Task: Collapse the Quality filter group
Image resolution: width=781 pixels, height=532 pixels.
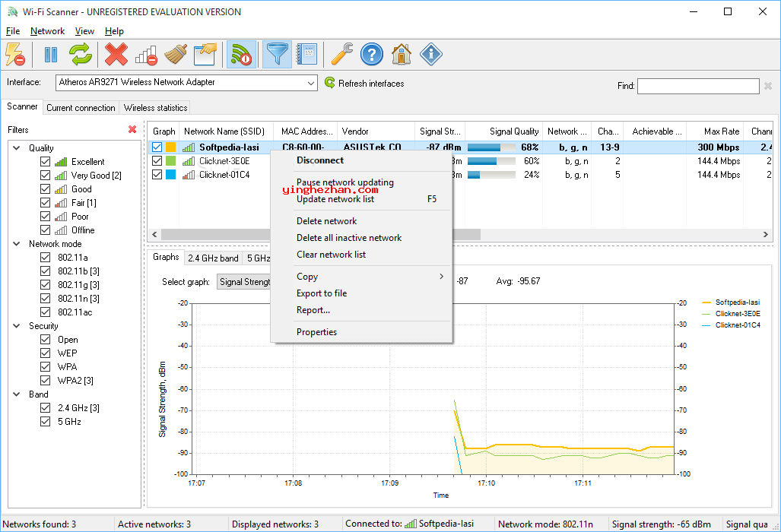Action: point(17,147)
